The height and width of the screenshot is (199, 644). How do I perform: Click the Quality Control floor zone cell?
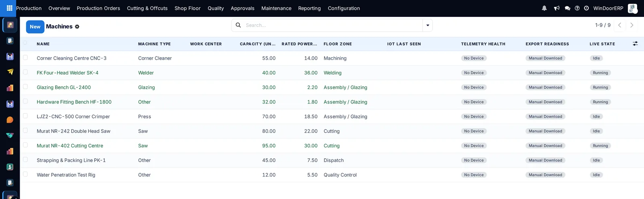(340, 175)
